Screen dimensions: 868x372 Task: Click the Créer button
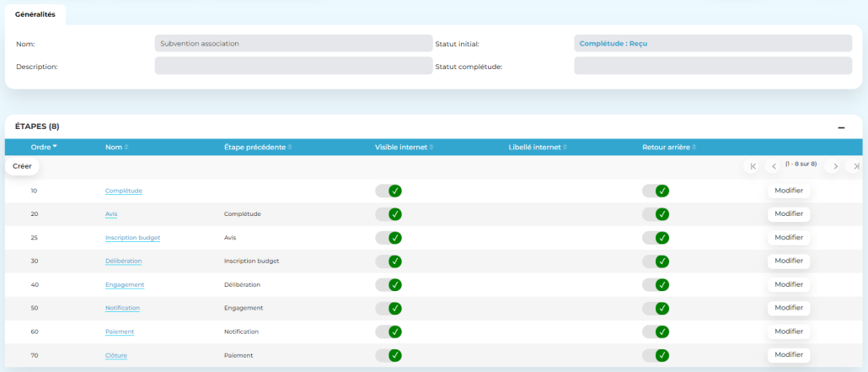(22, 166)
